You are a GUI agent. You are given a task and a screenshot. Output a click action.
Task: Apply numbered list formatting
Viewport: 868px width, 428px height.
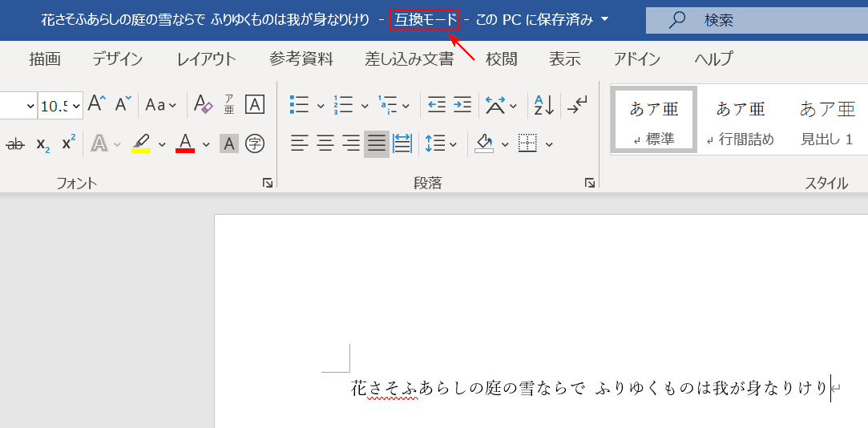pyautogui.click(x=343, y=104)
